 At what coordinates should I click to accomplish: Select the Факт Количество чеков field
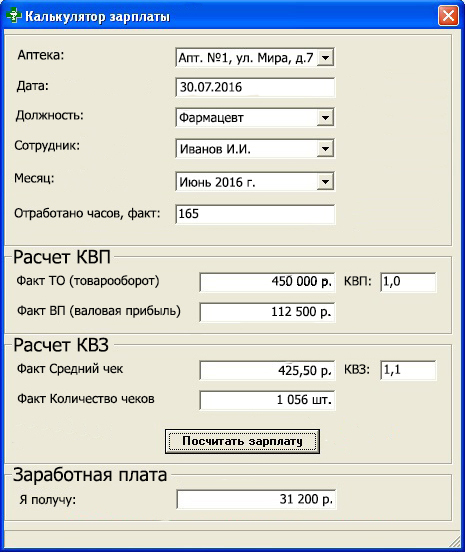[267, 400]
